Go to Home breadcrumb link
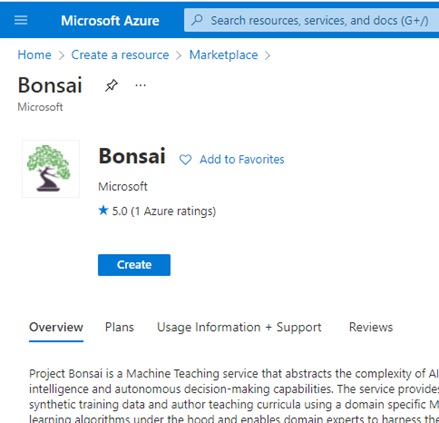Image resolution: width=439 pixels, height=423 pixels. coord(34,55)
